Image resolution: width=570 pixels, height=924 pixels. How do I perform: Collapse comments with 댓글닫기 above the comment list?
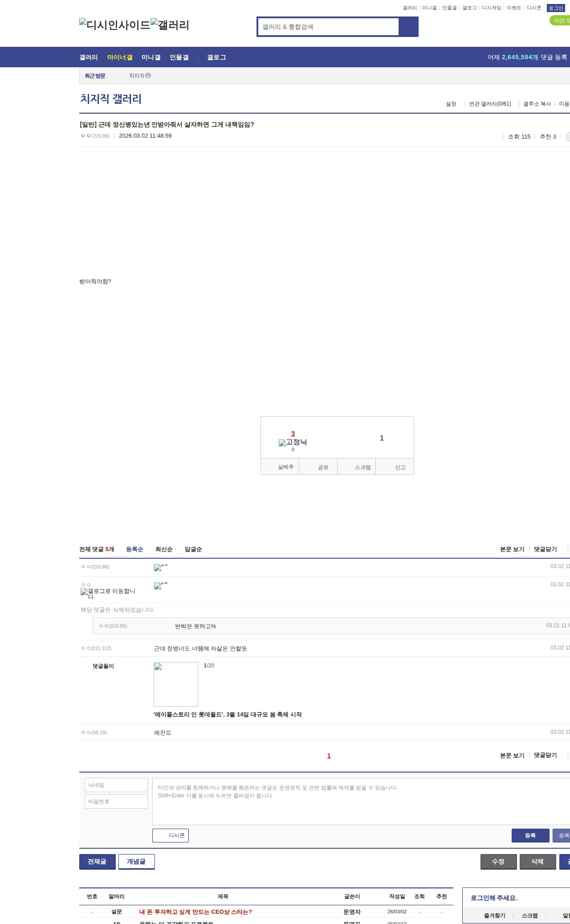click(545, 549)
